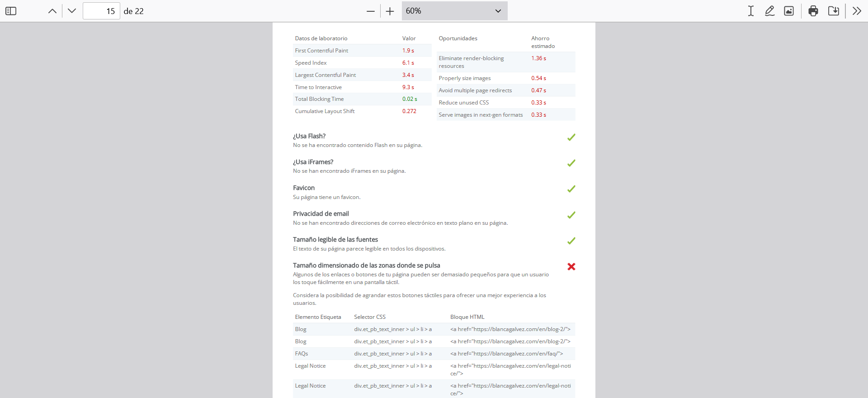Viewport: 868px width, 398px height.
Task: Open the 60% zoom level dropdown
Action: click(x=454, y=11)
